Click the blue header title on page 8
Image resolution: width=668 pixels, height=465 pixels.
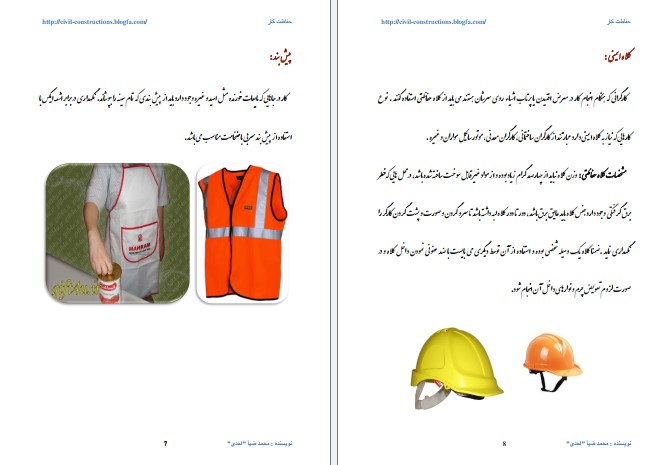coord(619,21)
